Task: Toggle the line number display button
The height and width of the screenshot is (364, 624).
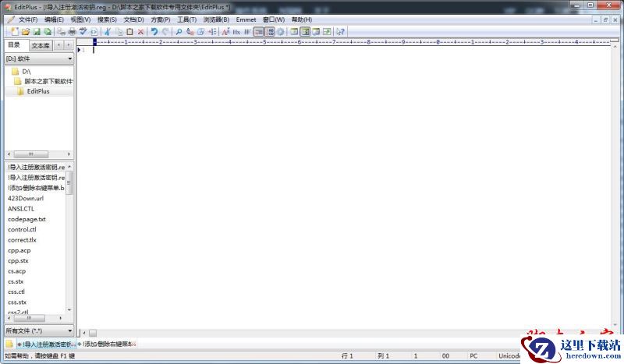Action: (x=270, y=32)
